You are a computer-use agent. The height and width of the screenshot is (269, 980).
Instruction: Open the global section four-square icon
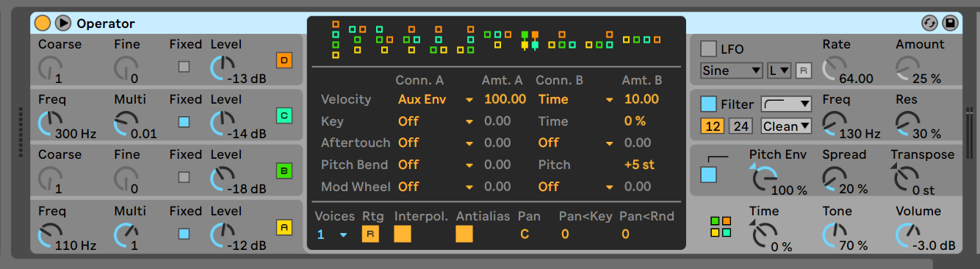[721, 227]
